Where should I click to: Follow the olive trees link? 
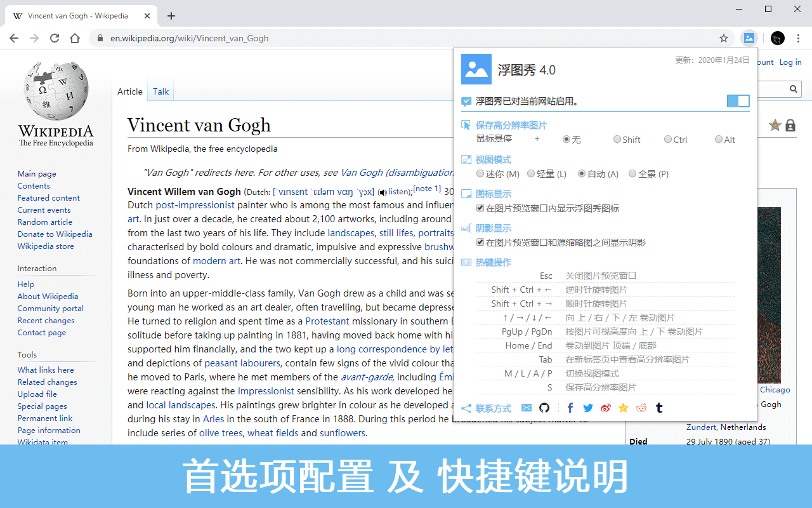[x=221, y=433]
